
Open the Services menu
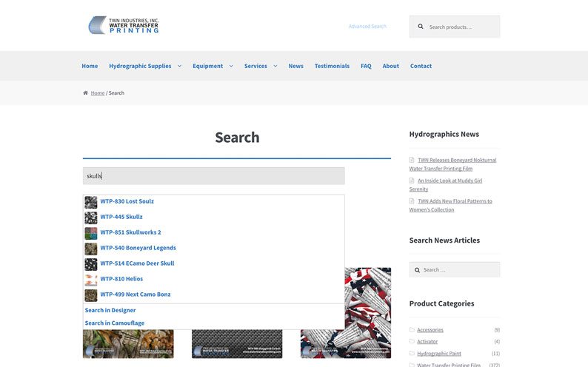(255, 66)
